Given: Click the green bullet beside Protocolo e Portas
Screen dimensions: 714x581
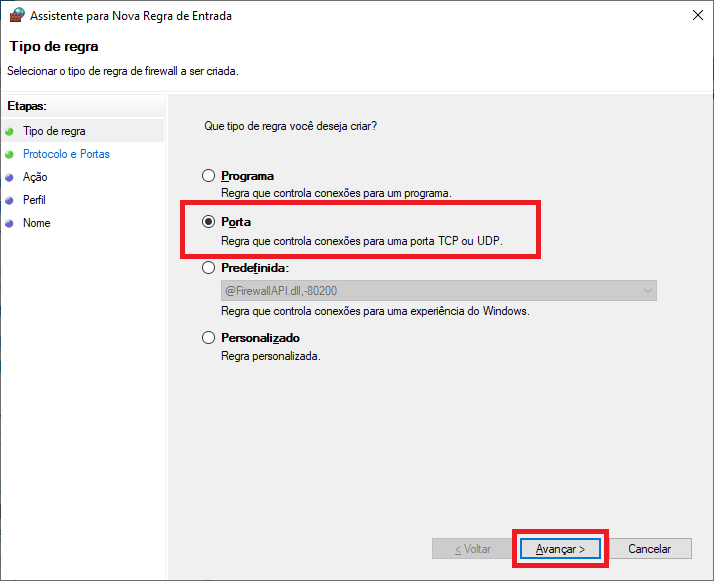Looking at the screenshot, I should pyautogui.click(x=9, y=154).
